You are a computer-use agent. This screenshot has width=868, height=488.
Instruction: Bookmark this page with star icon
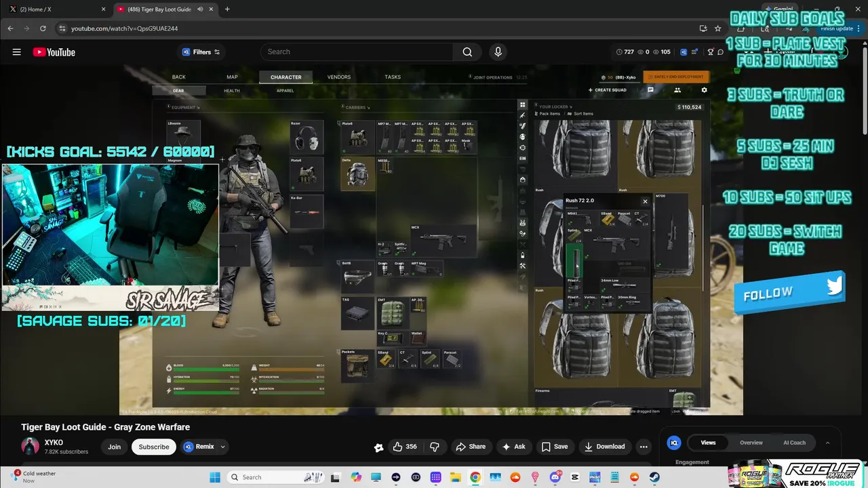tap(717, 28)
